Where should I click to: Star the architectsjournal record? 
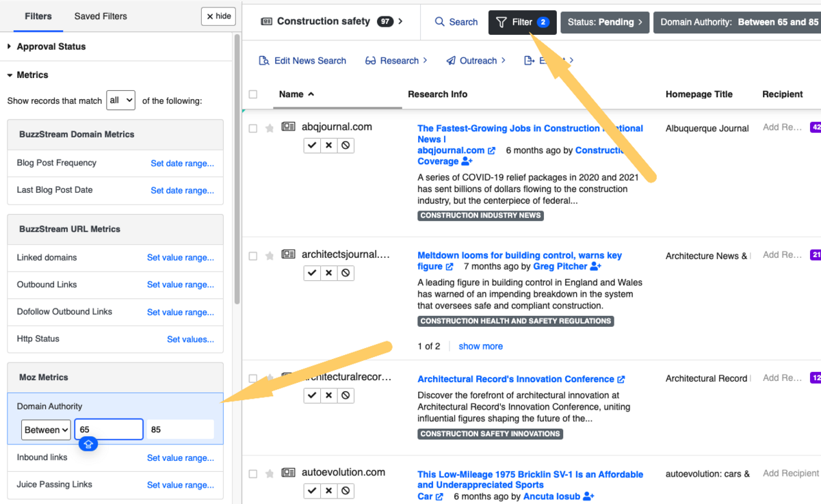point(270,256)
